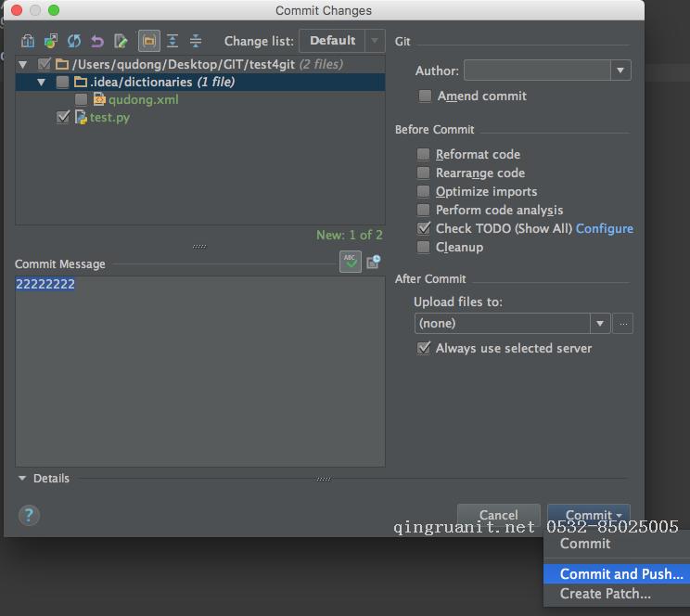
Task: Enable the Amend commit checkbox
Action: (425, 96)
